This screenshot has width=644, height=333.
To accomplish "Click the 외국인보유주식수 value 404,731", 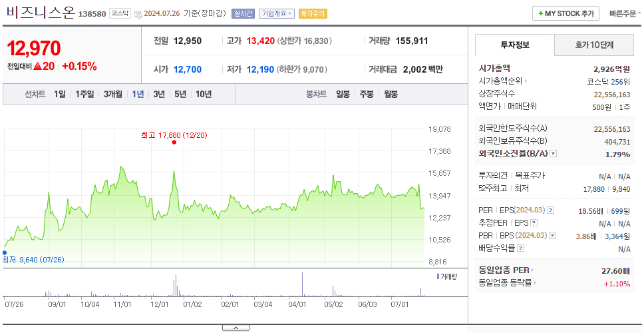I will click(x=616, y=142).
